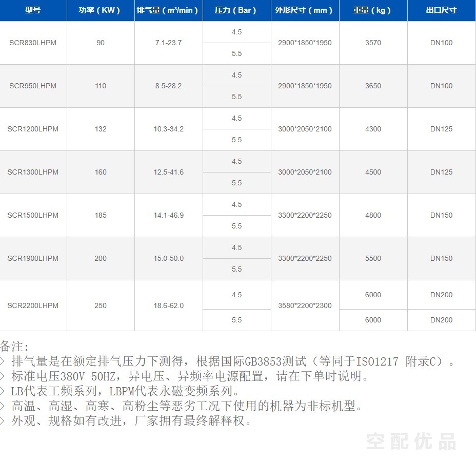The image size is (476, 459).
Task: Click weight value 4500
Action: (373, 172)
